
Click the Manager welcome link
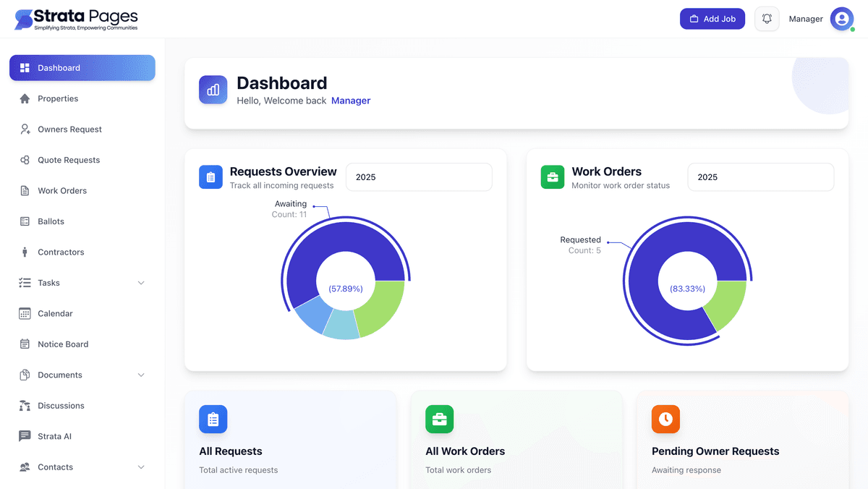[x=351, y=101]
